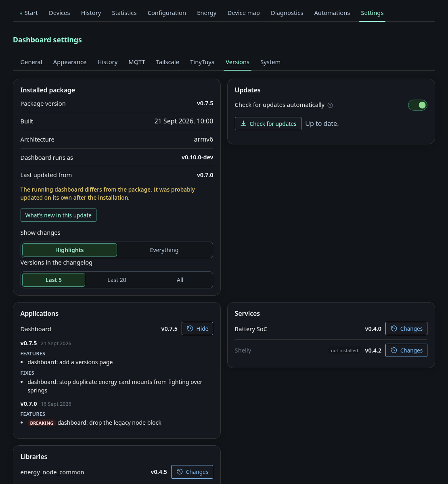Click the v0.10.0-dev value
Image resolution: width=448 pixels, height=484 pixels.
coord(197,158)
